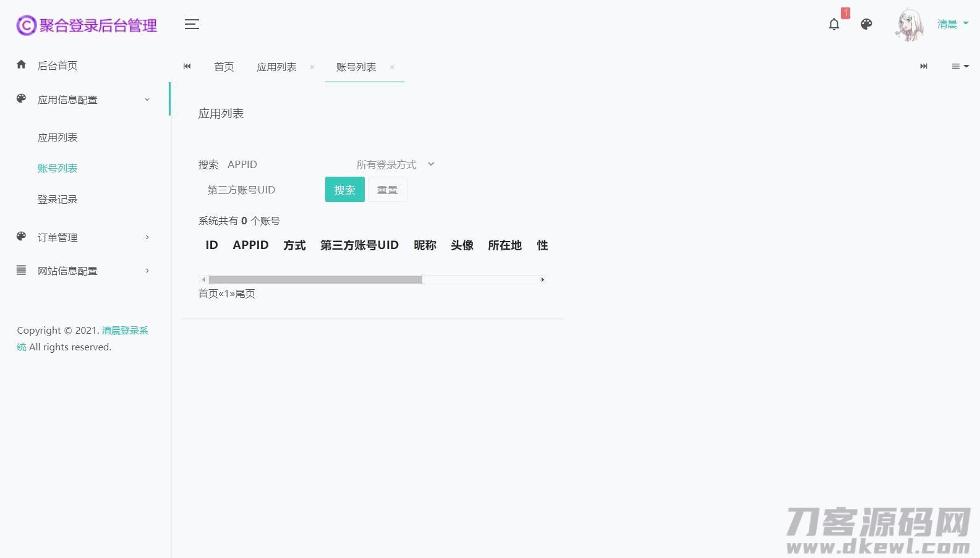
Task: Click the table's horizontal scrollbar thumb
Action: [x=315, y=280]
